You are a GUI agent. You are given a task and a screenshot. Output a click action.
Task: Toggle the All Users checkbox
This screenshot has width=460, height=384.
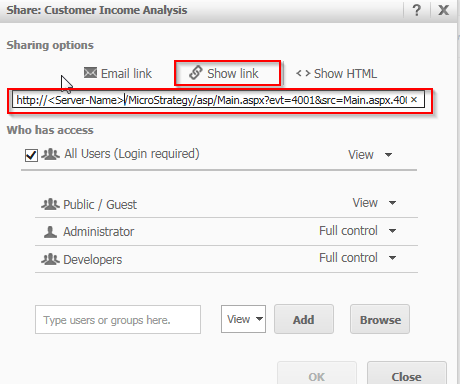tap(31, 155)
